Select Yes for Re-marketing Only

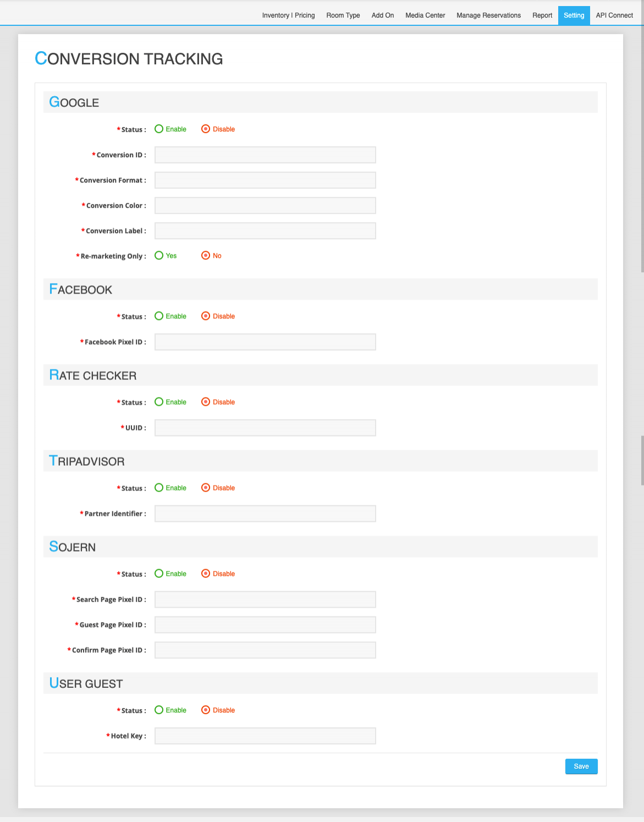pyautogui.click(x=159, y=256)
